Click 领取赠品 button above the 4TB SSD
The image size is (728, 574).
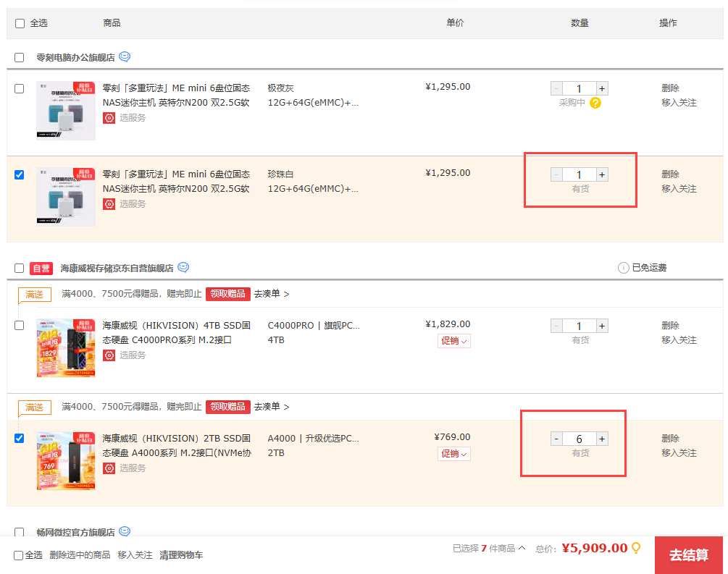click(x=227, y=294)
